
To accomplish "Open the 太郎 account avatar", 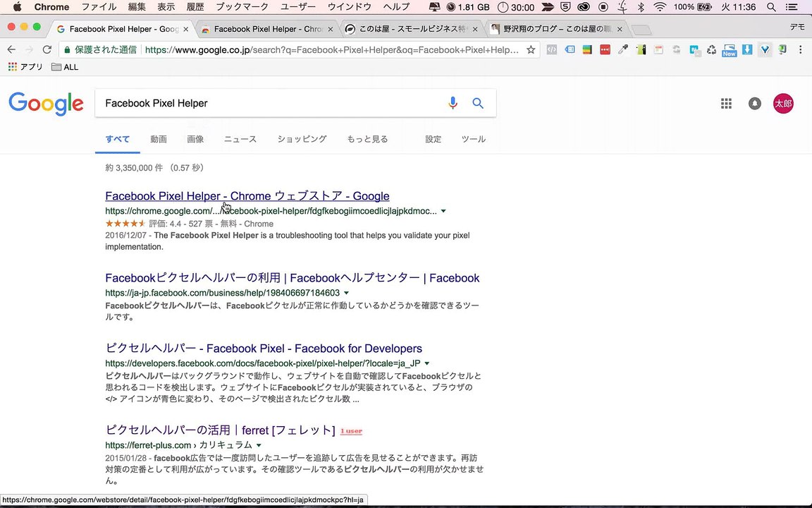I will click(x=784, y=104).
